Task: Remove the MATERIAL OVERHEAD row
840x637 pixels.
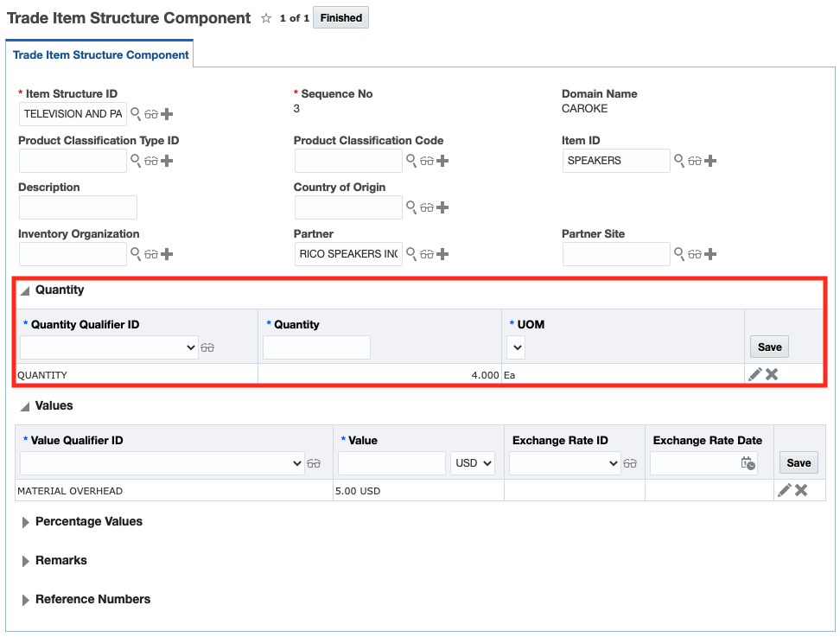Action: (x=801, y=490)
